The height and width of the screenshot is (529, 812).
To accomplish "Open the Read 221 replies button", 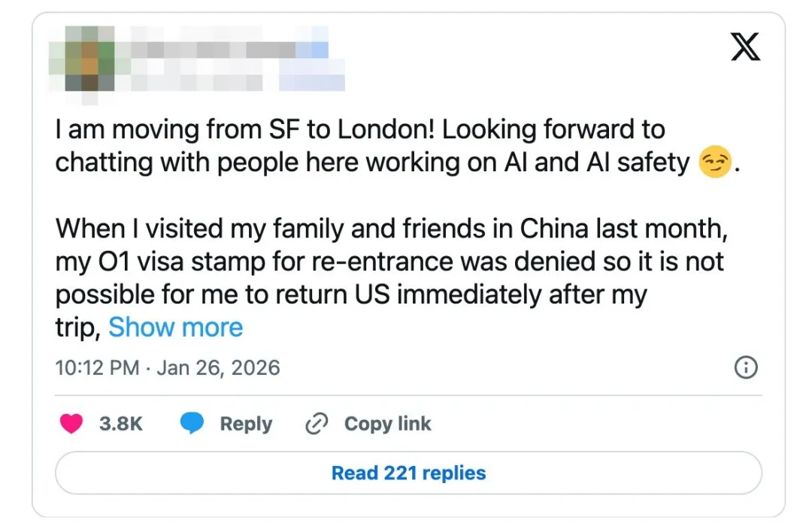I will 408,473.
